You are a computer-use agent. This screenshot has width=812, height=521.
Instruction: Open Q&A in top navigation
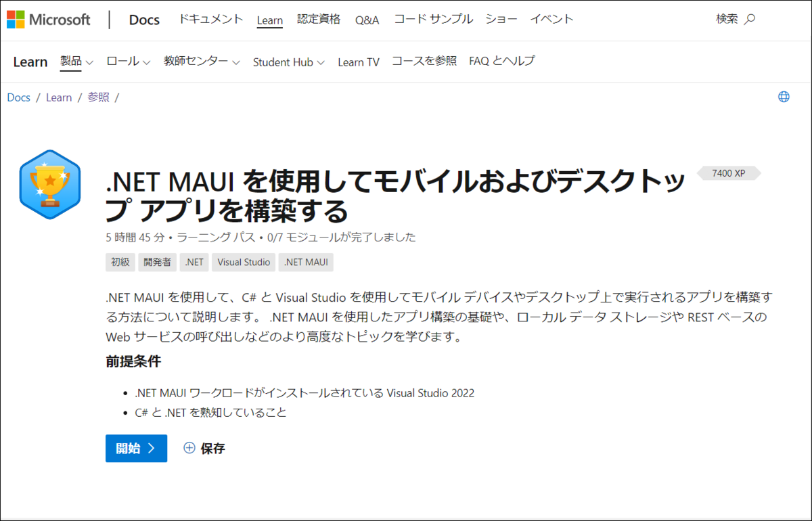(x=367, y=20)
